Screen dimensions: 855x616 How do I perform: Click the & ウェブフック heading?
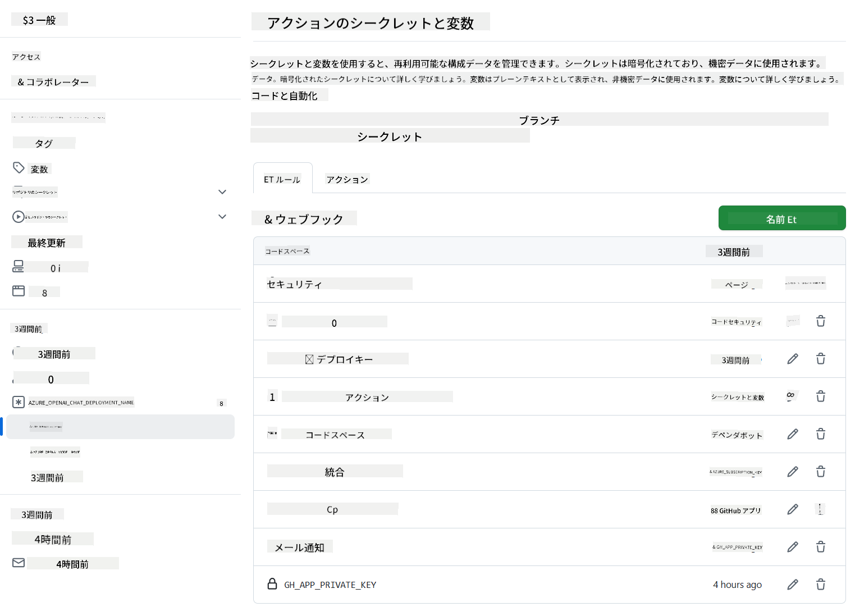click(x=304, y=218)
